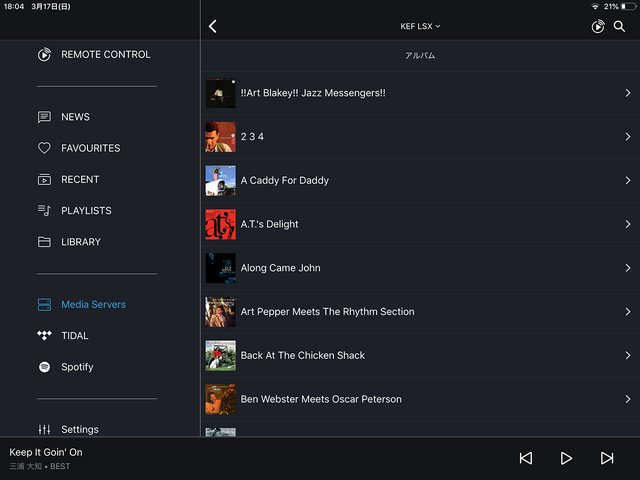Expand the KEF LSX speaker dropdown
The image size is (640, 480).
[x=420, y=26]
